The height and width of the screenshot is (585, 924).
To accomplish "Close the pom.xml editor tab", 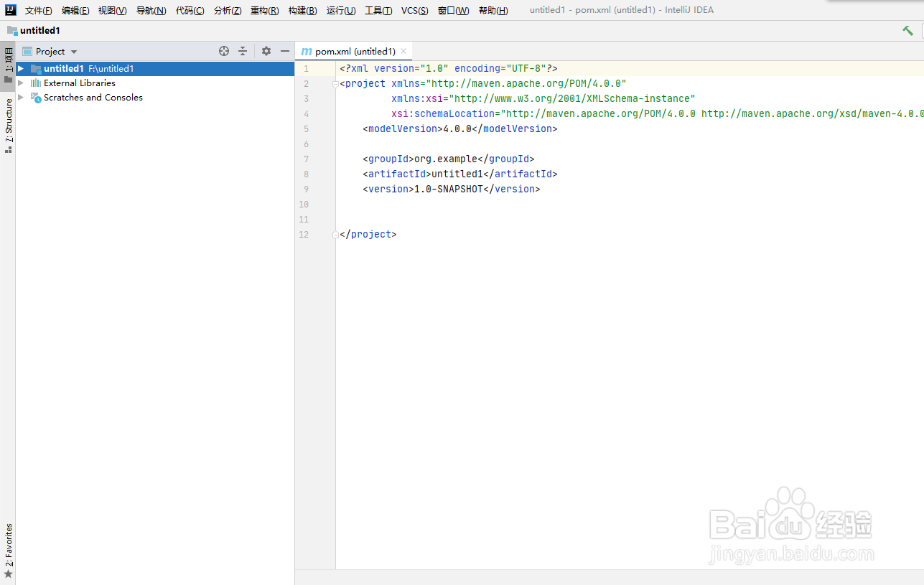I will [403, 51].
